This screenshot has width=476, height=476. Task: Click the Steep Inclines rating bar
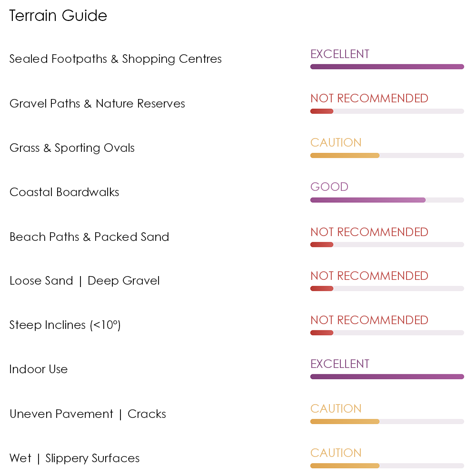(x=387, y=333)
